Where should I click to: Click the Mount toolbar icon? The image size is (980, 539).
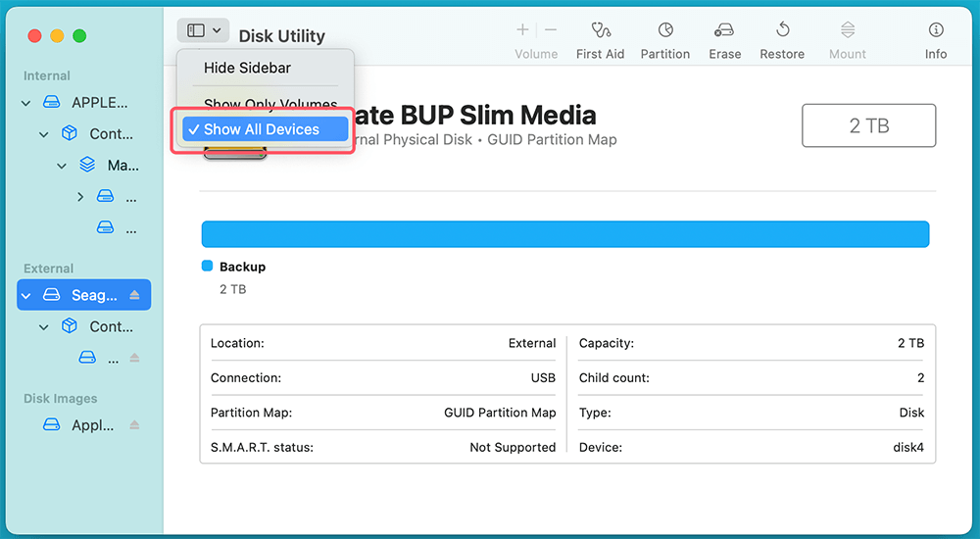(848, 30)
